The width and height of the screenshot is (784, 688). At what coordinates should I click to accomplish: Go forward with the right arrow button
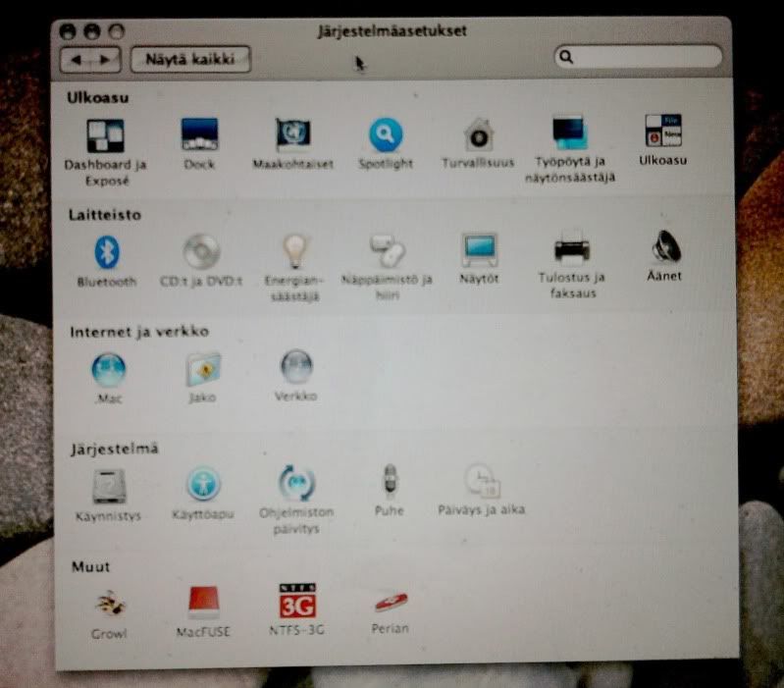(105, 60)
